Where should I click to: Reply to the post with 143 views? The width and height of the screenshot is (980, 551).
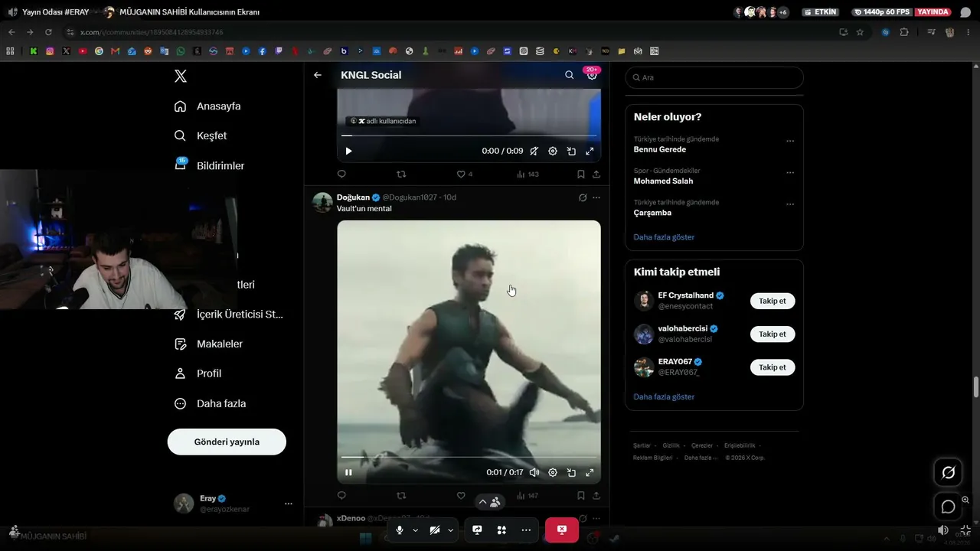(x=341, y=174)
